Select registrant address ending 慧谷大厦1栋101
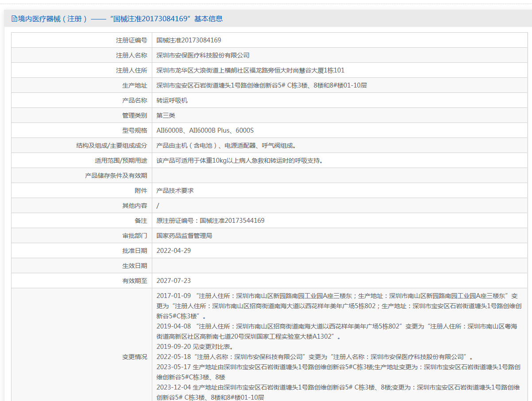 click(x=251, y=70)
